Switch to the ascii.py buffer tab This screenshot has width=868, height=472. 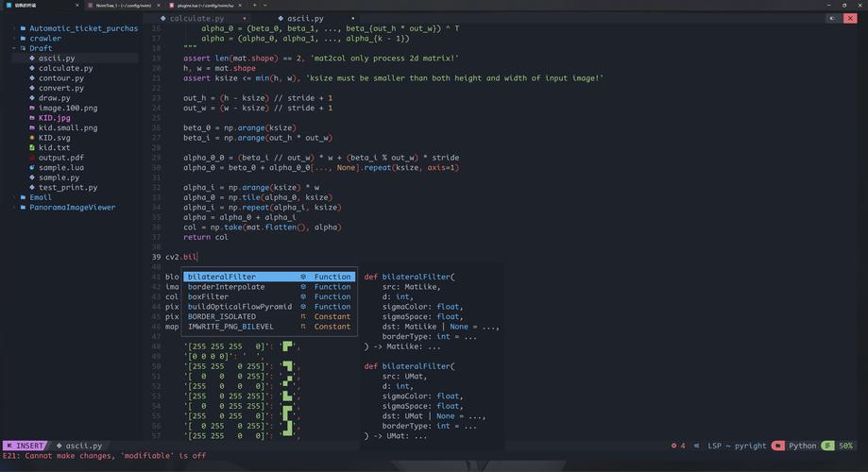305,18
